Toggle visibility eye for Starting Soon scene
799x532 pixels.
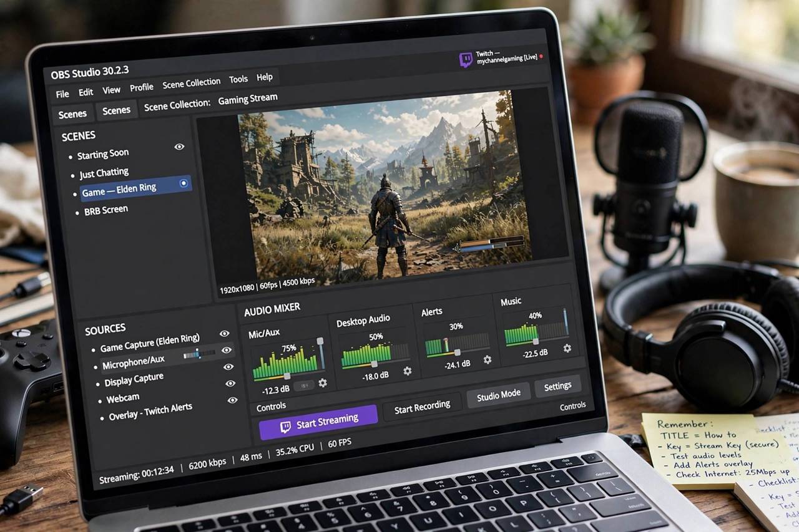179,147
